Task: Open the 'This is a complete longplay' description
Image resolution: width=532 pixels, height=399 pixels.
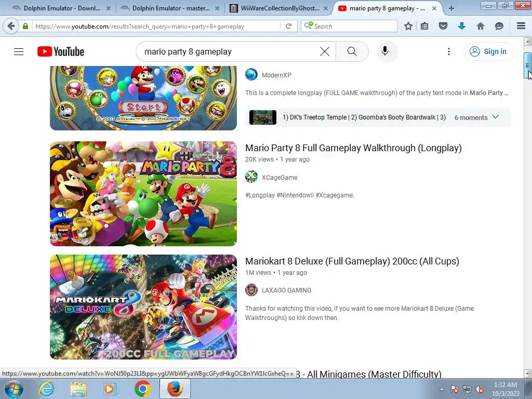Action: coord(377,93)
